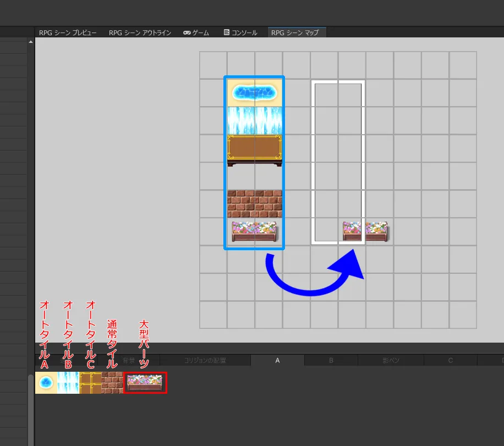Switch to the ゲーム tab
This screenshot has width=504, height=446.
click(196, 32)
